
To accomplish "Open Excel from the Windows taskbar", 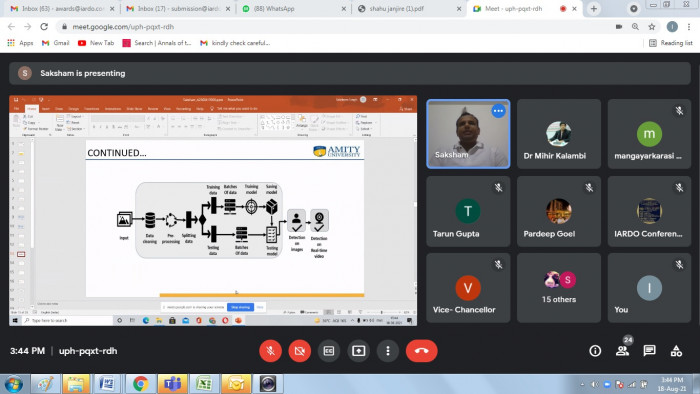I will point(204,384).
